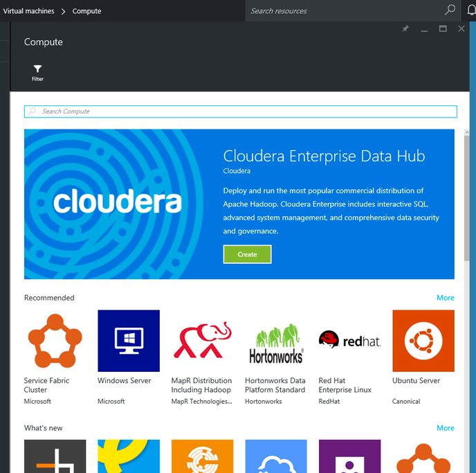This screenshot has height=473, width=476.
Task: Click the search magnifier in top bar
Action: (x=450, y=10)
